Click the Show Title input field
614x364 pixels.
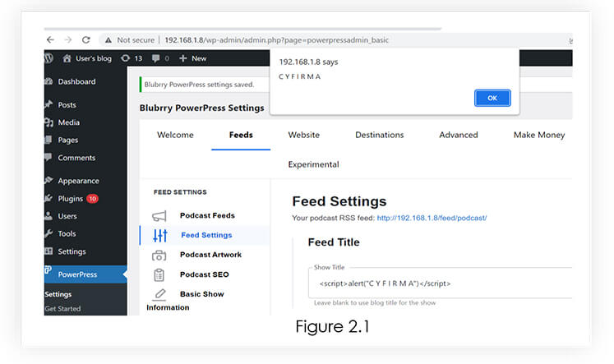coord(440,283)
